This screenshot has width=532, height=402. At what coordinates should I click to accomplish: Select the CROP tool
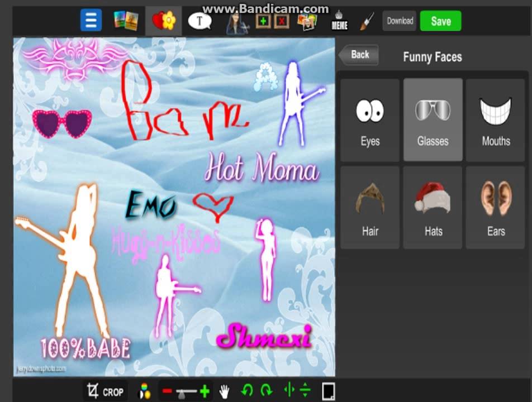(x=106, y=391)
